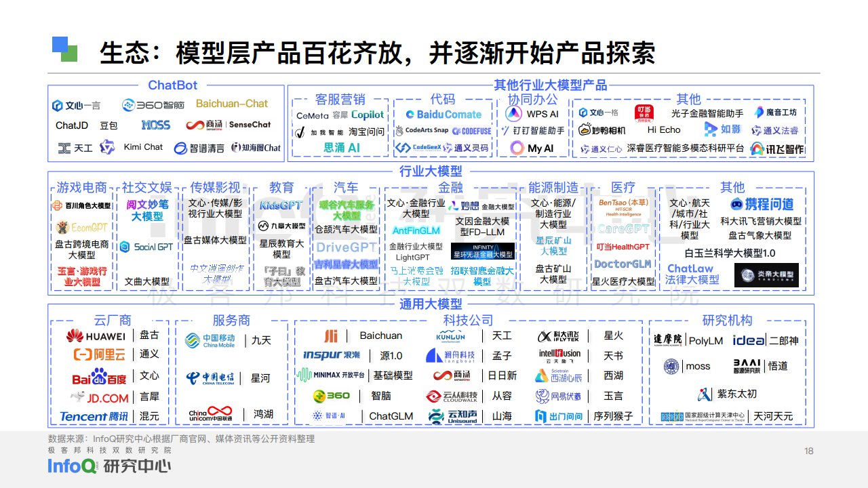Click the 澜舟科技 logo beside 孟子

point(450,355)
